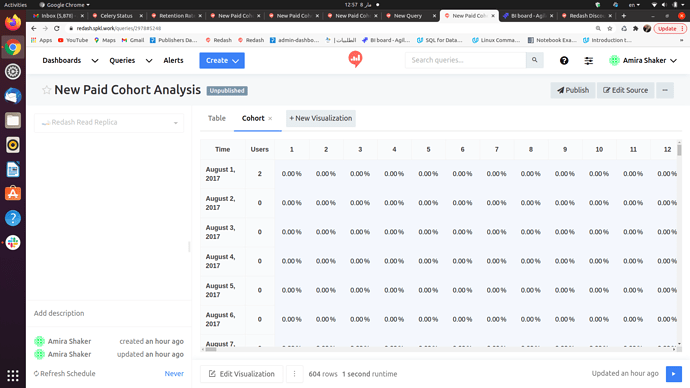690x388 pixels.
Task: Click the browser address bar
Action: click(330, 28)
